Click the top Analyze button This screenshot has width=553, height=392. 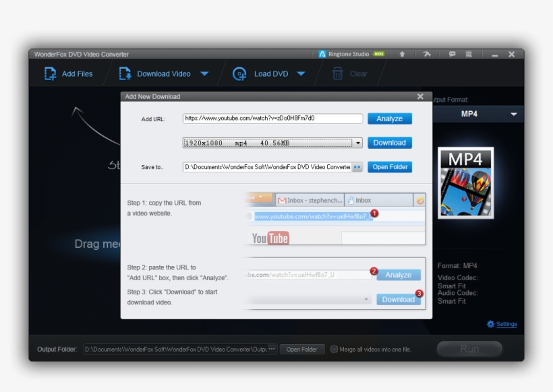[x=389, y=119]
